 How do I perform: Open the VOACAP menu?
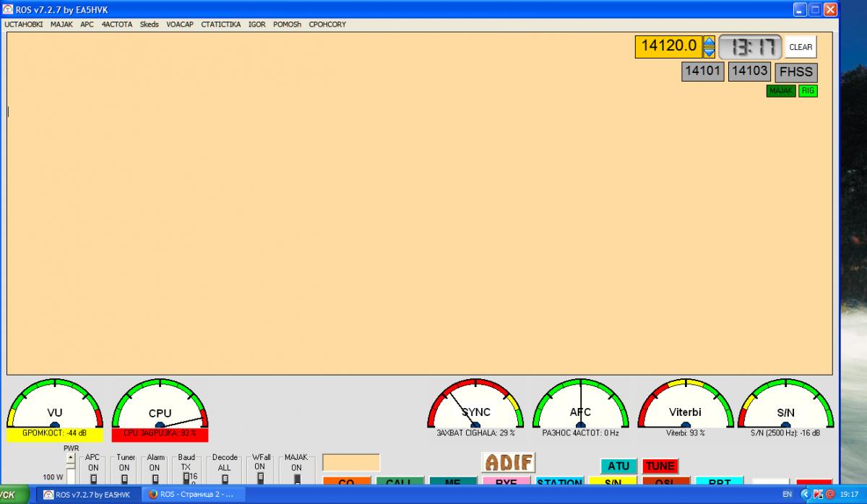coord(180,24)
